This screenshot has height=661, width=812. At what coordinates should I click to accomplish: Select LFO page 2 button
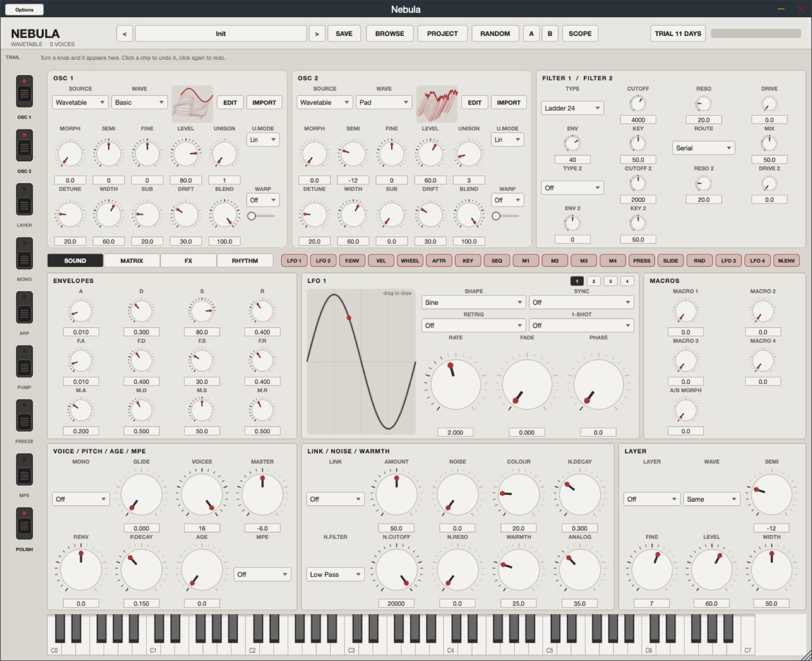pos(594,281)
